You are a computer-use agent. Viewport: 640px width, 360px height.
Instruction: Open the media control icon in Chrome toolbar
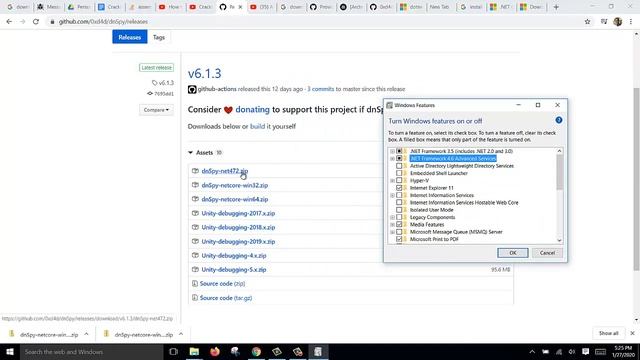click(604, 22)
